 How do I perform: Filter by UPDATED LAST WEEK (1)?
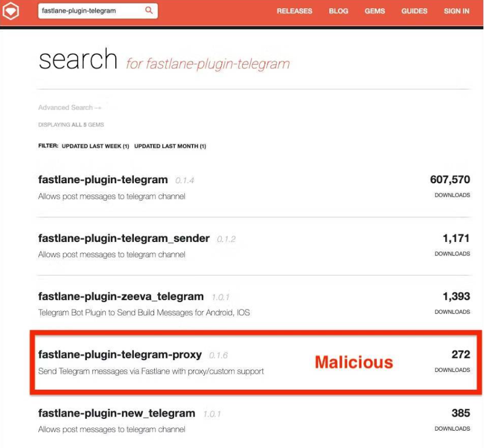coord(95,146)
